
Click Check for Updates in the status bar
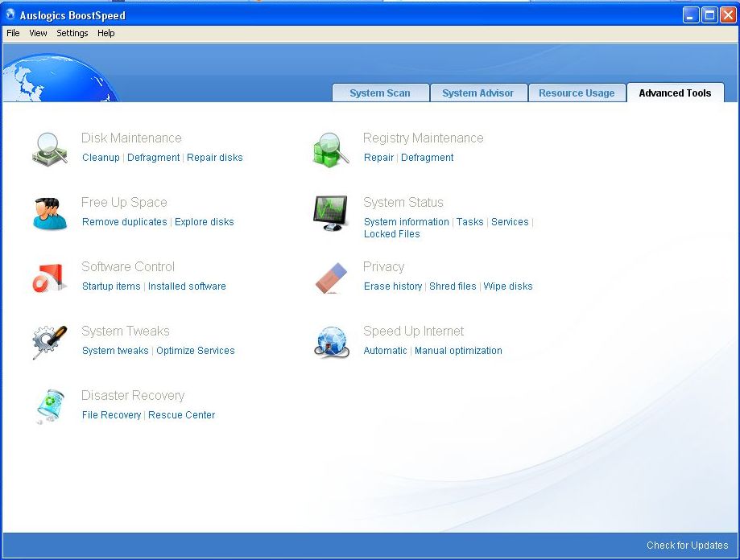point(687,546)
